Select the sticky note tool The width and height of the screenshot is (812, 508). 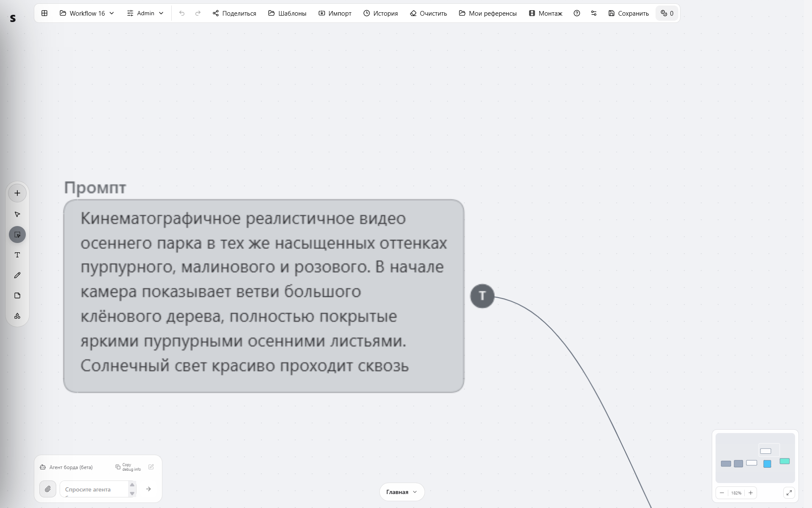tap(17, 295)
